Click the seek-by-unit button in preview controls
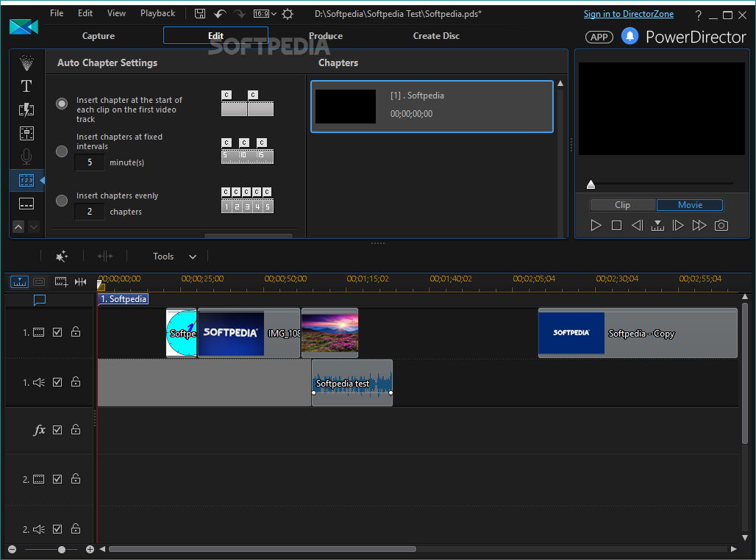The height and width of the screenshot is (560, 756). pyautogui.click(x=657, y=225)
